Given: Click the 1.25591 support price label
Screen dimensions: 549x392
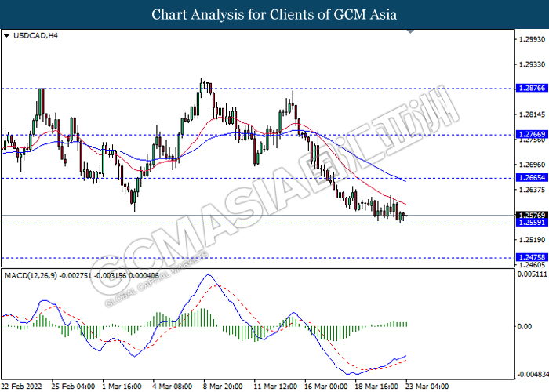Looking at the screenshot, I should (533, 223).
